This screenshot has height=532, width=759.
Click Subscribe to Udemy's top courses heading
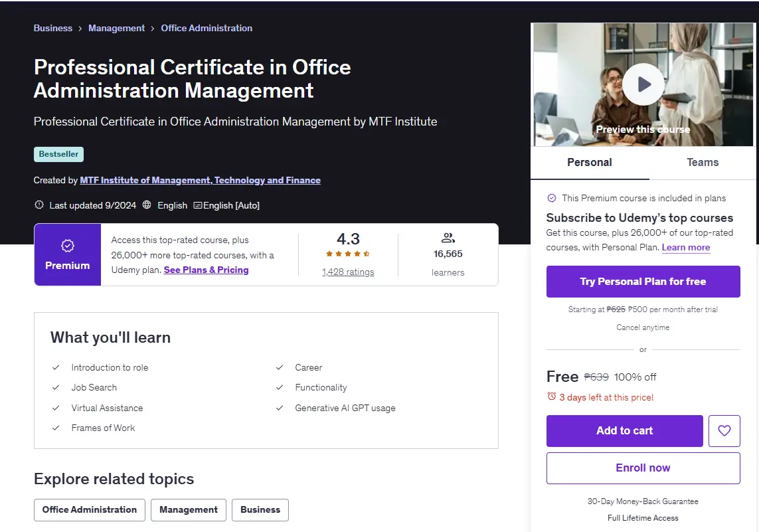[639, 218]
